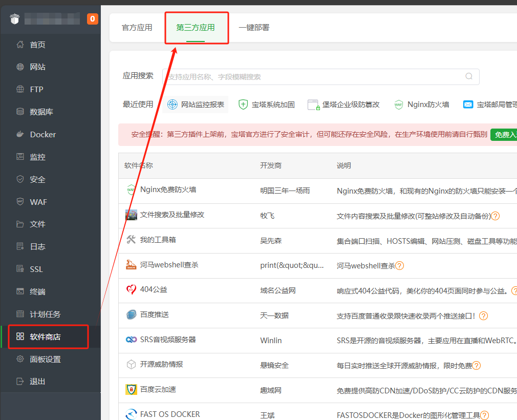The image size is (517, 420).
Task: Click the monitor chart icon beside 监控
Action: [x=20, y=156]
